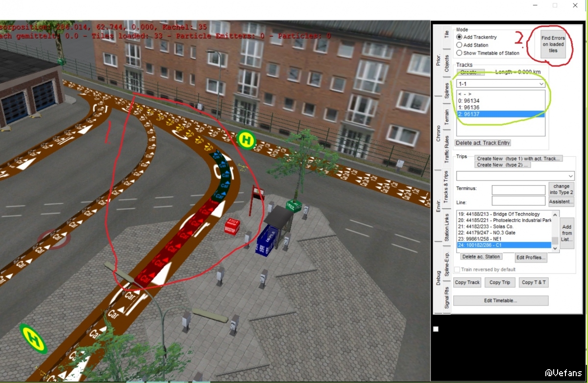
Task: Switch to the Station Links tab
Action: [x=446, y=227]
